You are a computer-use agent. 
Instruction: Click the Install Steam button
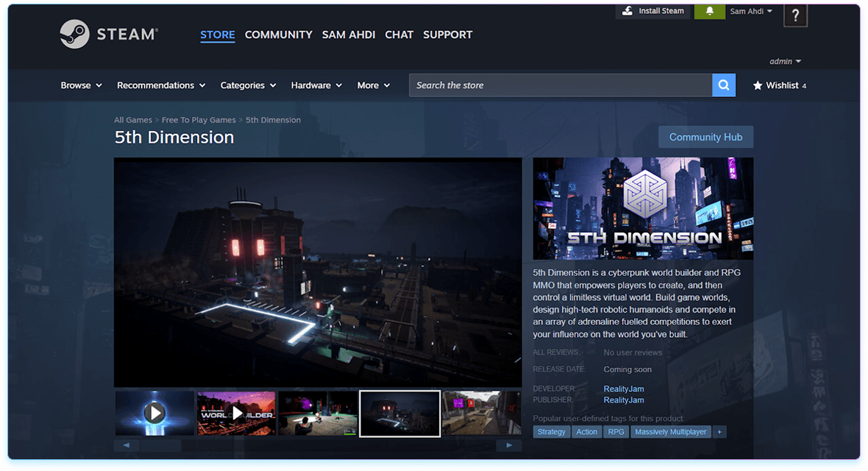coord(653,11)
